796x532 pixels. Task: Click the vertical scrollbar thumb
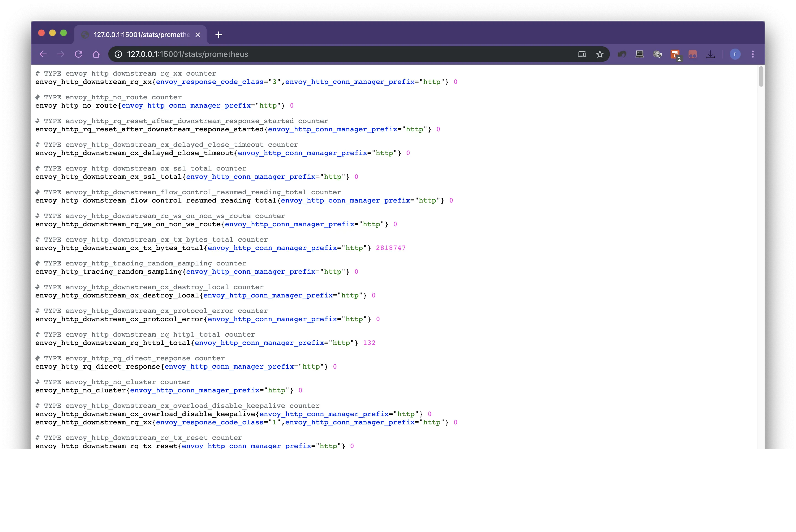(761, 77)
